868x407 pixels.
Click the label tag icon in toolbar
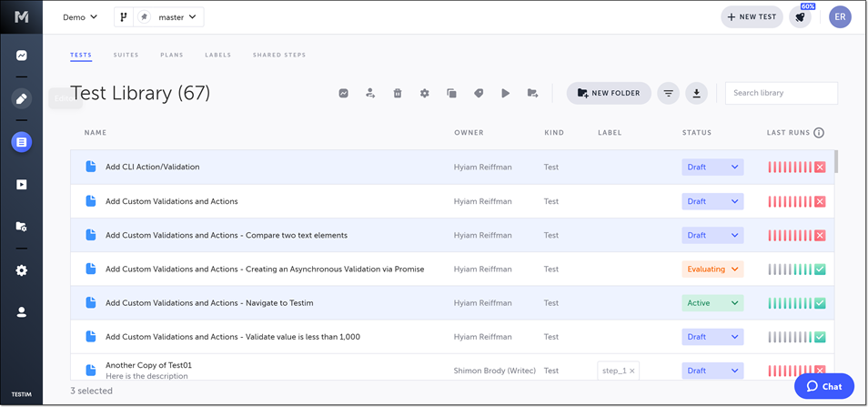[x=479, y=93]
